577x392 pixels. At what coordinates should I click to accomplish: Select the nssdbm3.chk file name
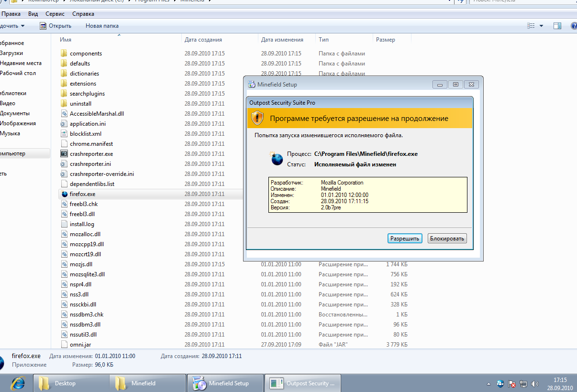point(87,315)
